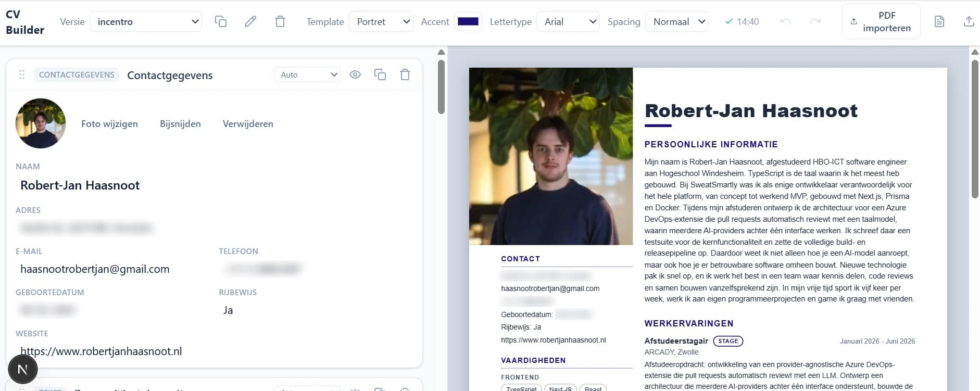
Task: Click ARCADY, Zwolle in preview
Action: [x=671, y=352]
